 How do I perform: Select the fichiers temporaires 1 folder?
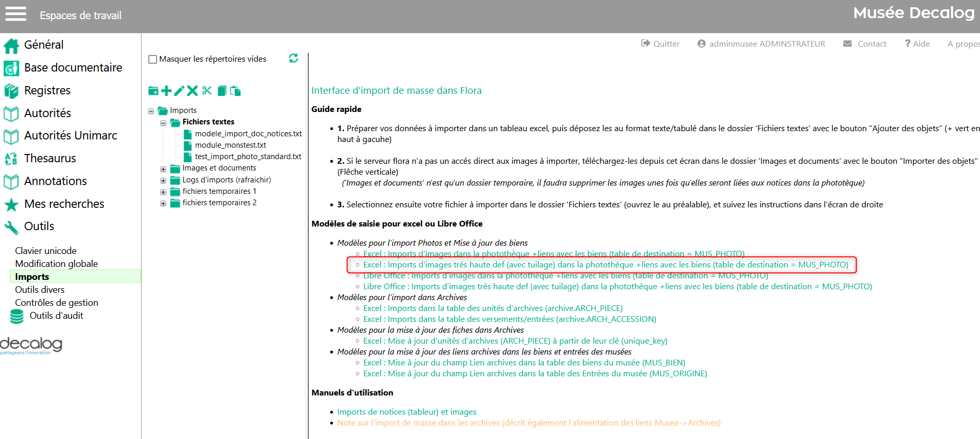point(219,191)
